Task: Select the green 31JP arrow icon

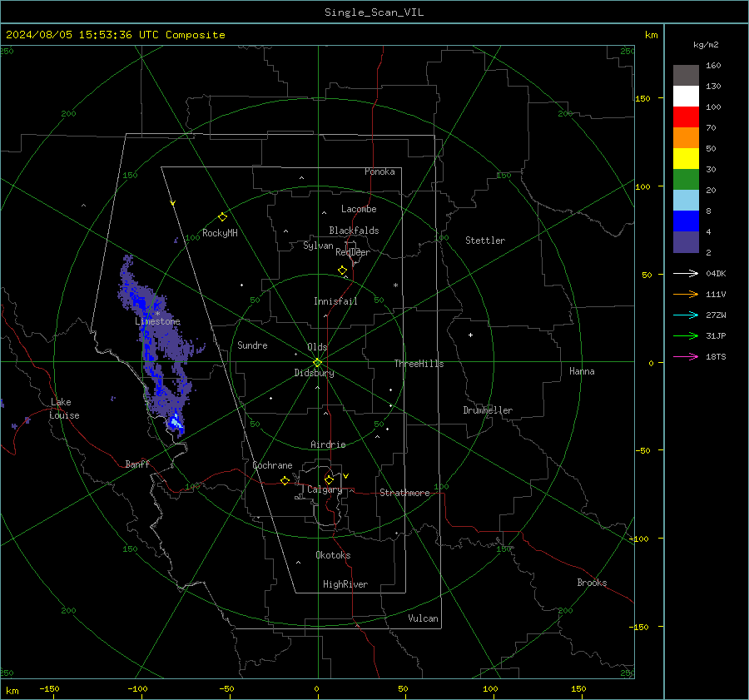Action: (x=686, y=336)
